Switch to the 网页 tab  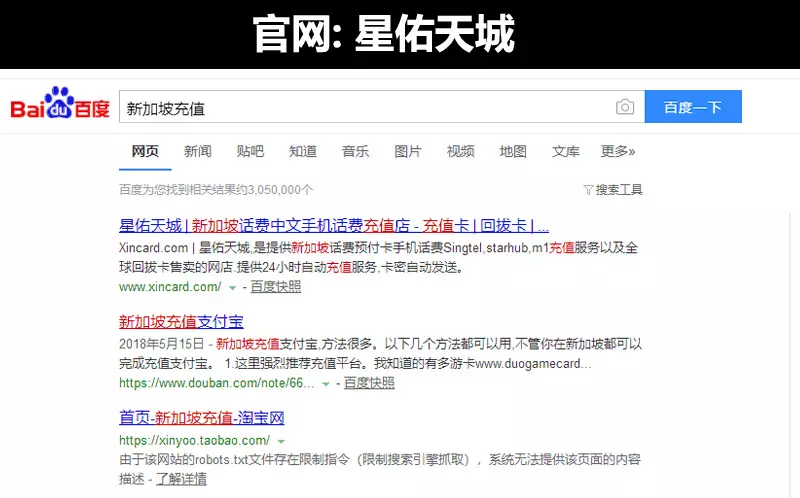click(x=145, y=151)
